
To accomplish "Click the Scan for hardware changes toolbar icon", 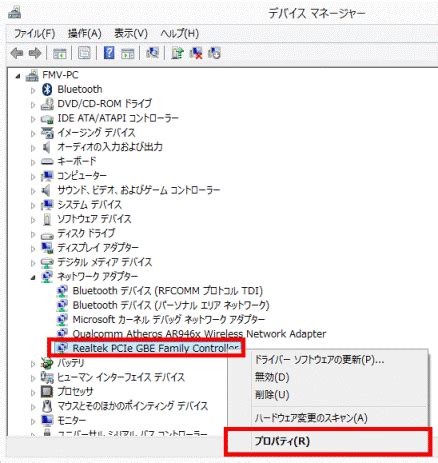I will point(152,53).
